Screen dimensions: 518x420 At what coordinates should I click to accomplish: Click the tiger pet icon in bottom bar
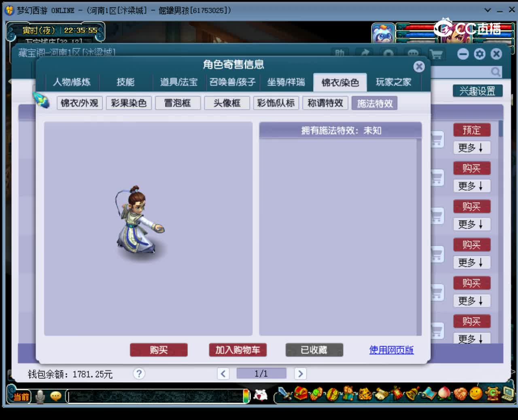pyautogui.click(x=365, y=394)
